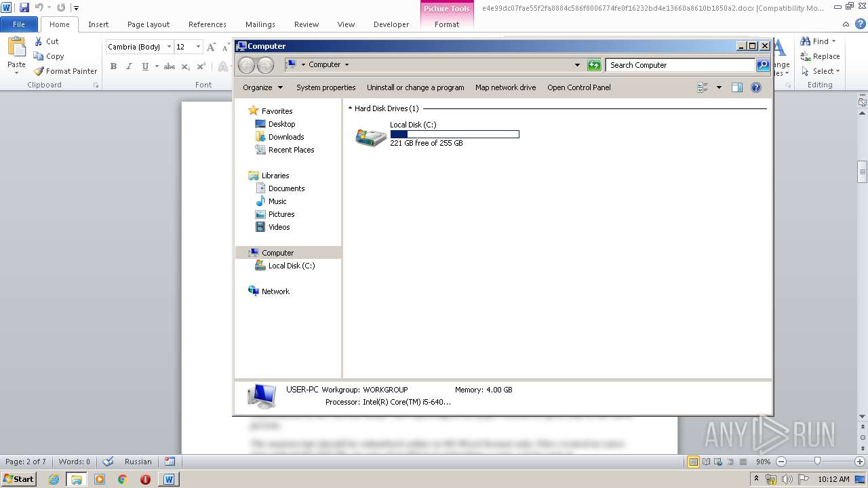Screen dimensions: 868x488
Task: Click the Explorer help icon
Action: pos(756,87)
